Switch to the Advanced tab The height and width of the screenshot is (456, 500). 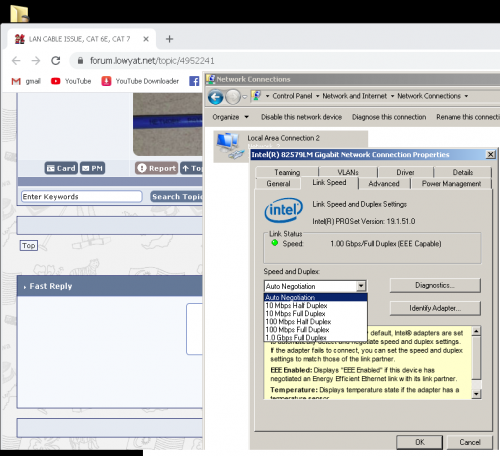coord(384,184)
